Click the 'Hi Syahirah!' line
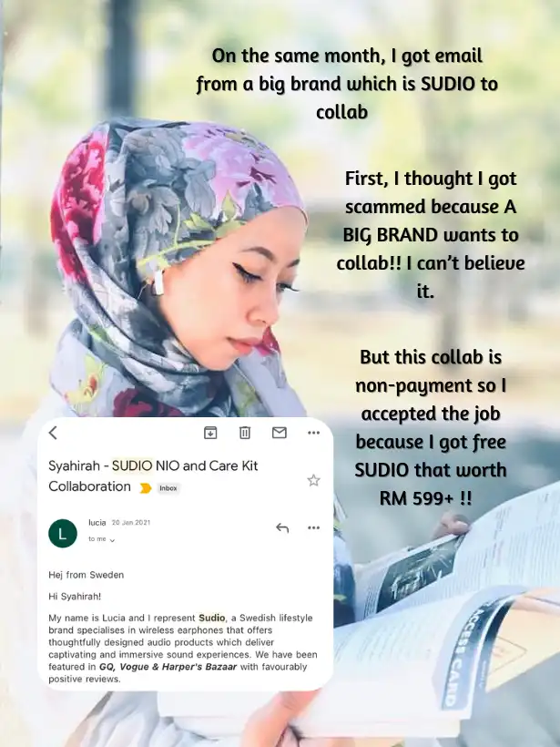 coord(75,597)
